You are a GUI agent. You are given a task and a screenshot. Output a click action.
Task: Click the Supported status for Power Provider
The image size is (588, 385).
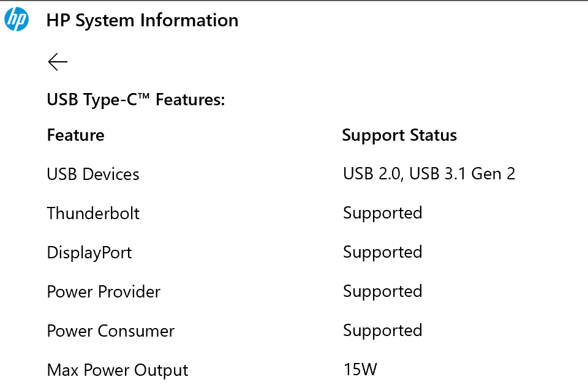[x=382, y=291]
